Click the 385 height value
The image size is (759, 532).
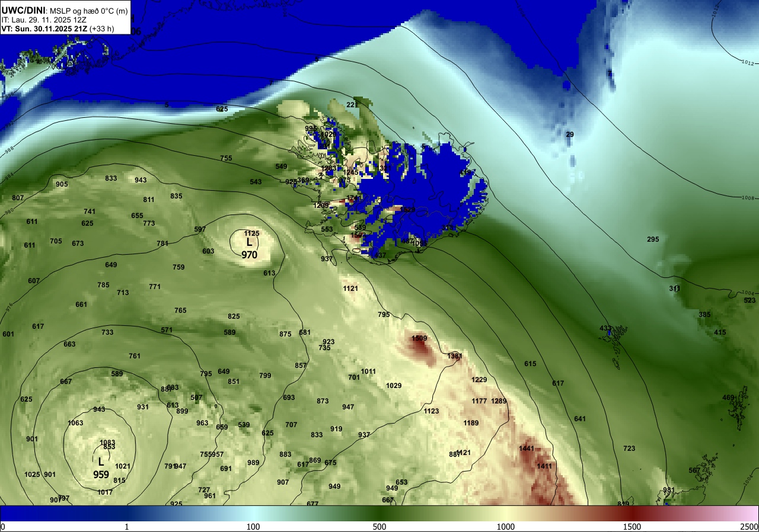704,315
